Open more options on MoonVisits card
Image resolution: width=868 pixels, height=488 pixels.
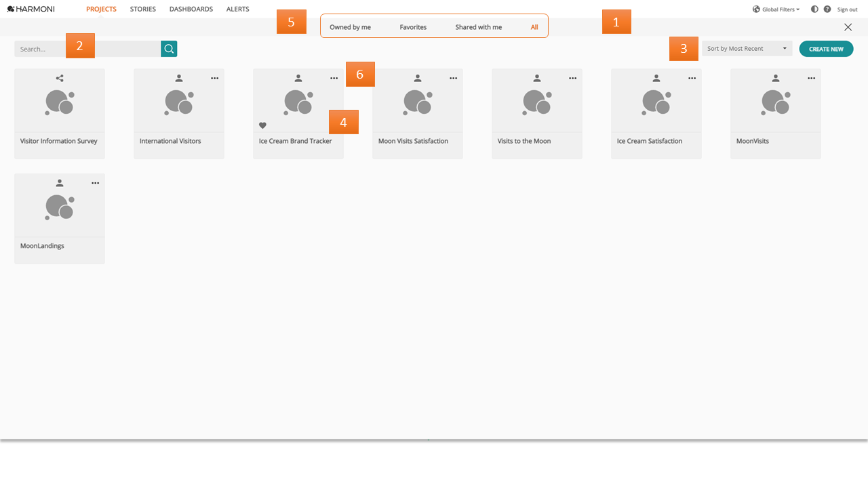811,78
